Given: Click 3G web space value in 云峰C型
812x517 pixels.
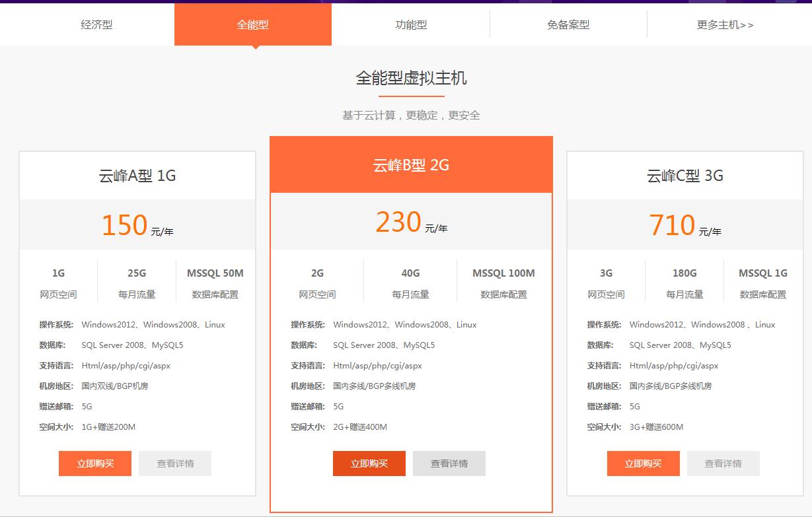Looking at the screenshot, I should [606, 273].
